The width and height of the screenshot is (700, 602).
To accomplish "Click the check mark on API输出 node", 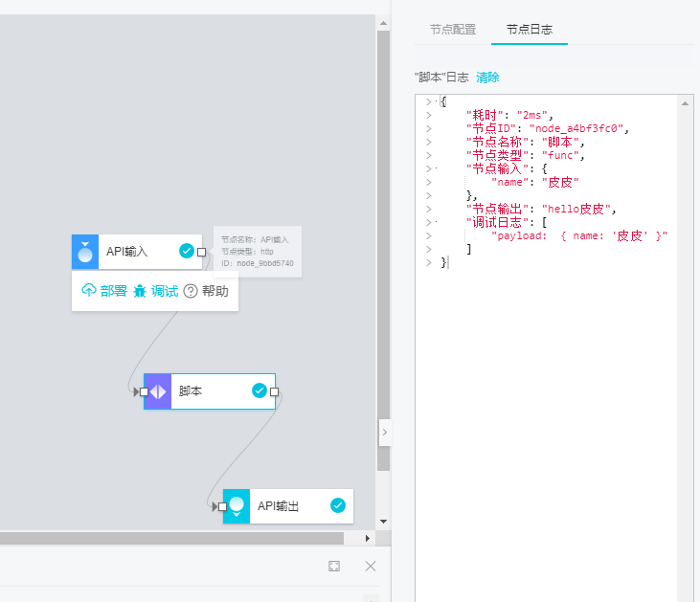I will click(x=338, y=505).
